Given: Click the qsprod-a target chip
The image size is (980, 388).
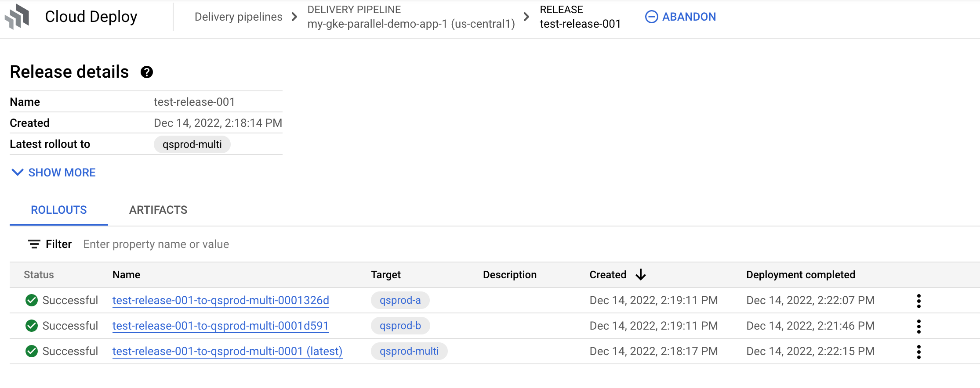Looking at the screenshot, I should tap(400, 300).
